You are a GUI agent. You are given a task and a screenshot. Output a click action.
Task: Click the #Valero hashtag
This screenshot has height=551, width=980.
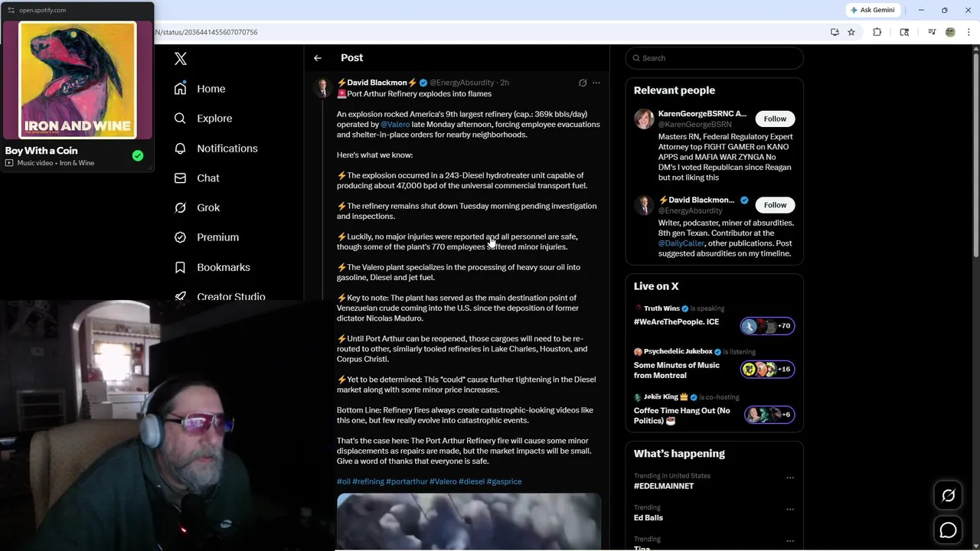tap(443, 481)
